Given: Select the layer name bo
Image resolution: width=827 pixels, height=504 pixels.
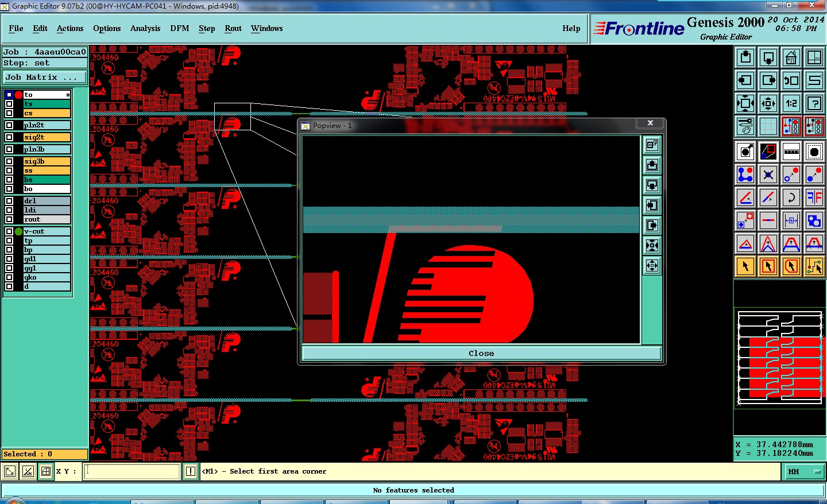Looking at the screenshot, I should (x=47, y=189).
